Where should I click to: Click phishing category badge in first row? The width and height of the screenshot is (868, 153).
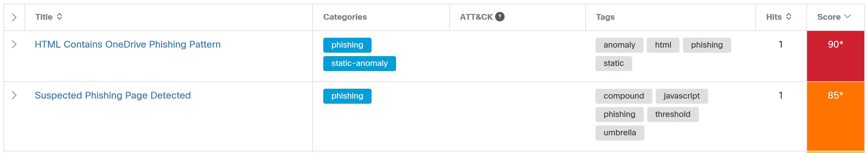click(347, 45)
